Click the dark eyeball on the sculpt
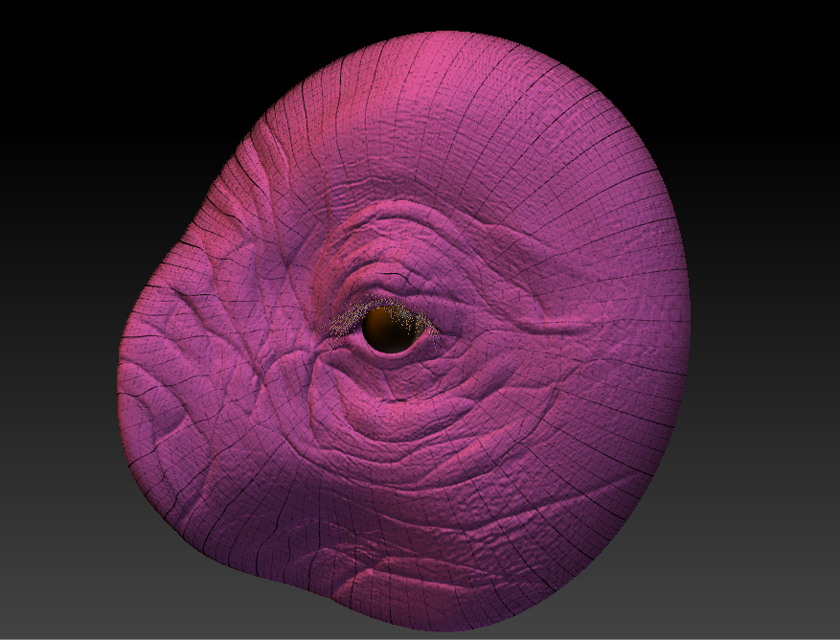 [x=390, y=330]
